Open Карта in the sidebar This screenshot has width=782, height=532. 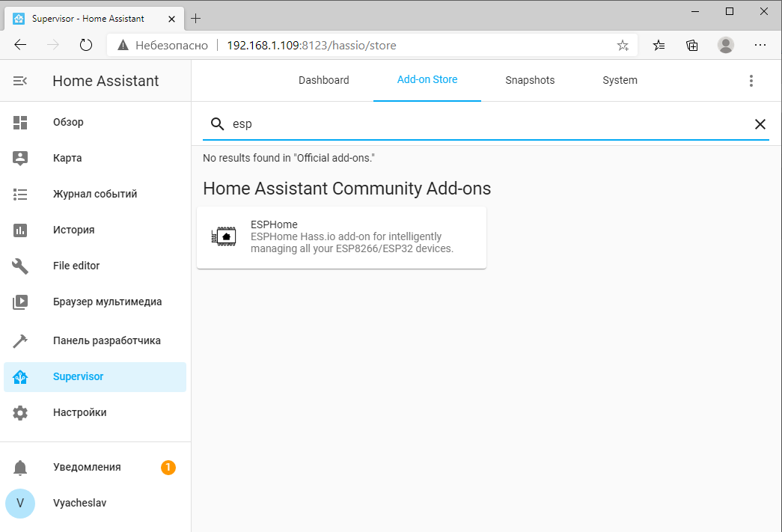pos(95,158)
